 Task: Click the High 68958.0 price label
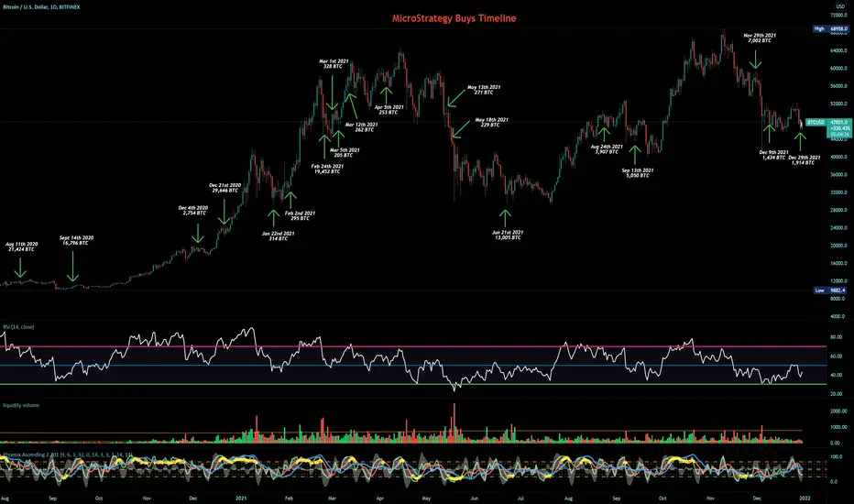pyautogui.click(x=830, y=28)
